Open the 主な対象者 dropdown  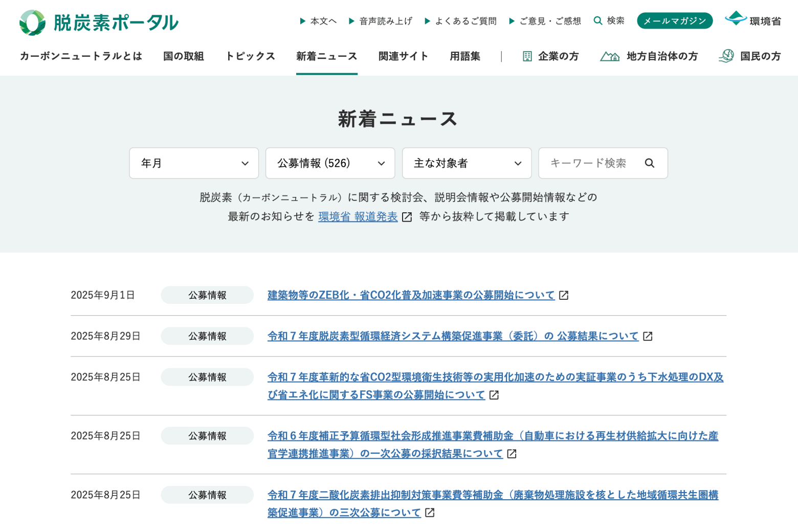click(467, 163)
